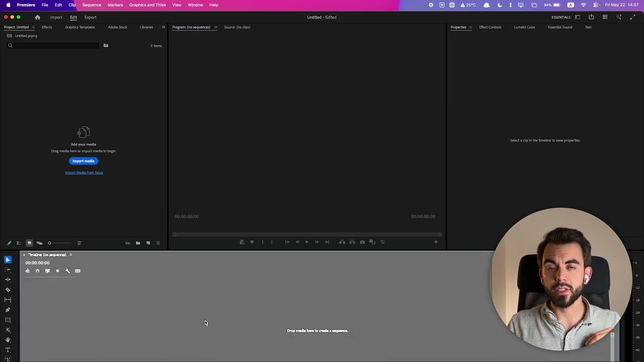Go to Home screen icon

[37, 17]
